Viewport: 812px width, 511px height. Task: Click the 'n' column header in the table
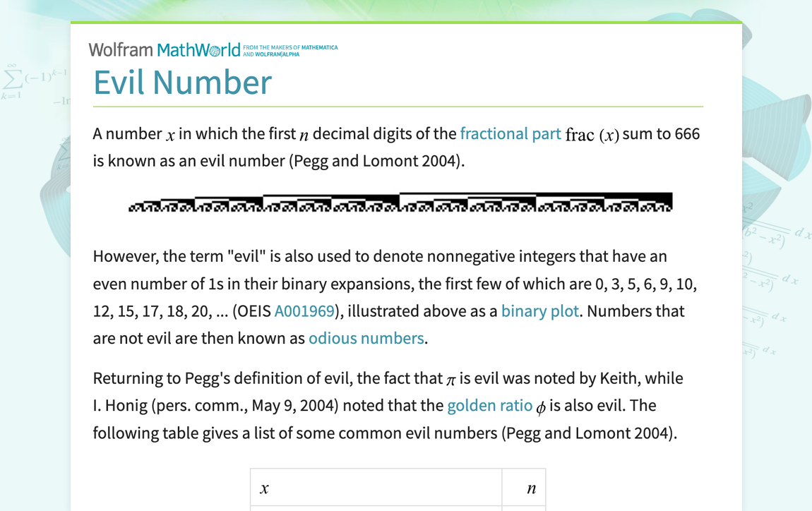(531, 488)
